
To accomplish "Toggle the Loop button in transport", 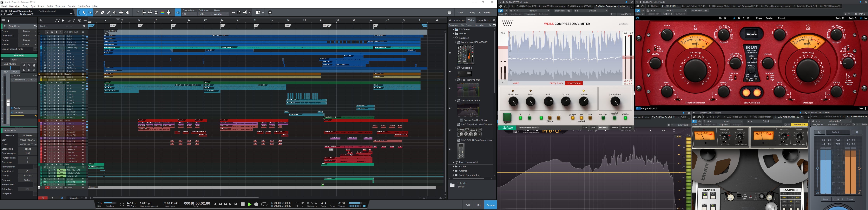I will click(265, 204).
